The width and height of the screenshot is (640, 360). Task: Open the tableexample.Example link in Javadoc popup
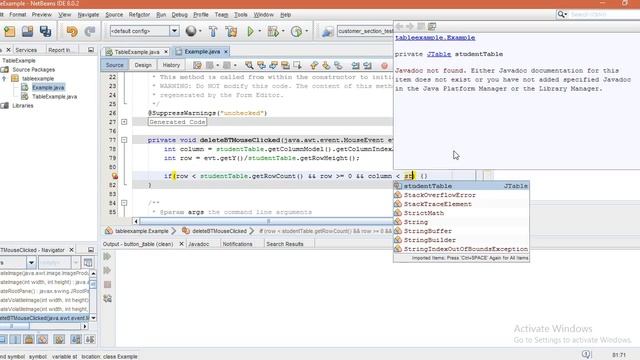pos(435,38)
